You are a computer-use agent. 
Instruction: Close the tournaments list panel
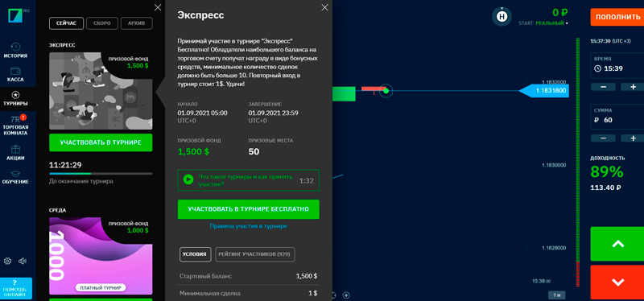[x=158, y=7]
